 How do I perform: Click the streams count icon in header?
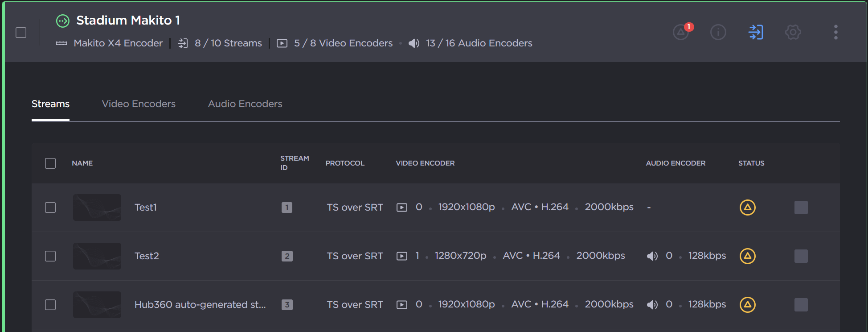click(183, 43)
